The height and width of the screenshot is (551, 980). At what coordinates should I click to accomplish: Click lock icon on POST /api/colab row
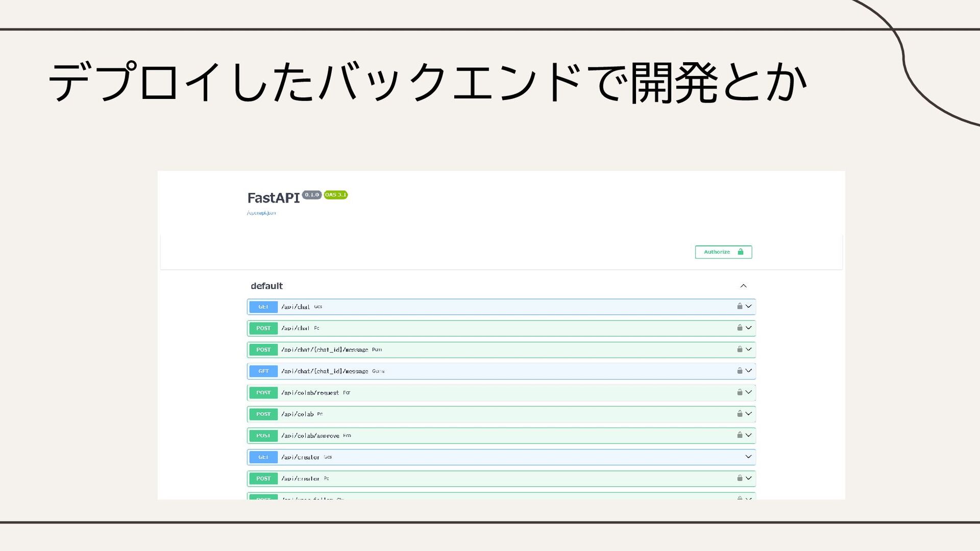740,413
